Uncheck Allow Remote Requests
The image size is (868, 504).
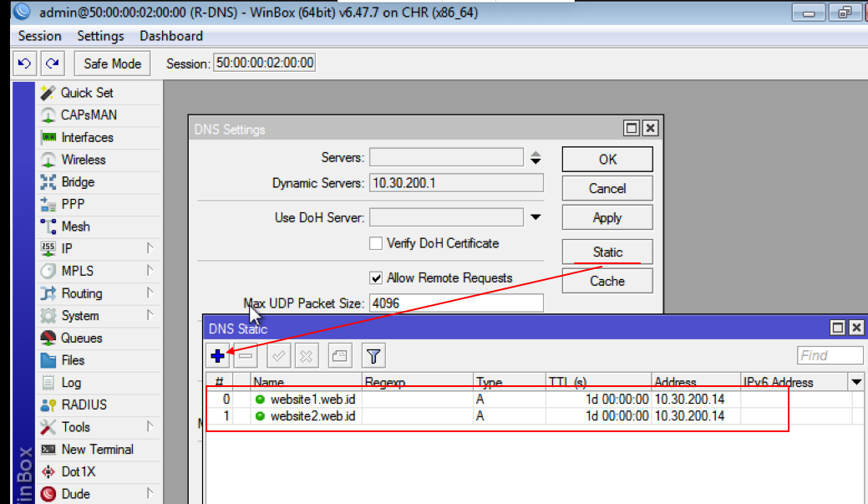376,278
